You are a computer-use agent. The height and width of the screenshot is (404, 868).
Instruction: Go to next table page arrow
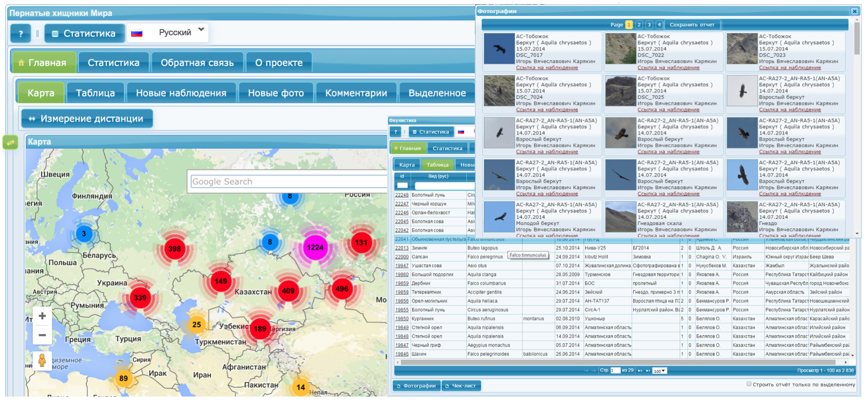pos(640,371)
